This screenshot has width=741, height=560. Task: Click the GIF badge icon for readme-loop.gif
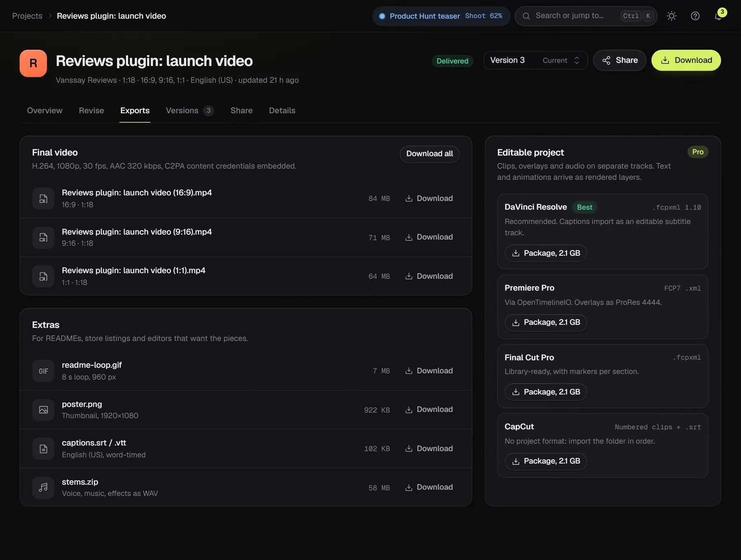click(x=43, y=371)
